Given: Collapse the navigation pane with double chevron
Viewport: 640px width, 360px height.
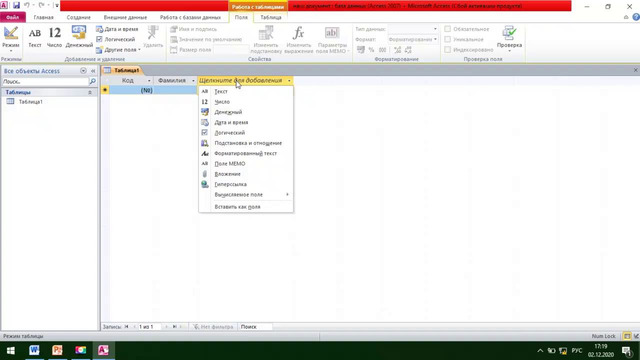Looking at the screenshot, I should pyautogui.click(x=93, y=71).
